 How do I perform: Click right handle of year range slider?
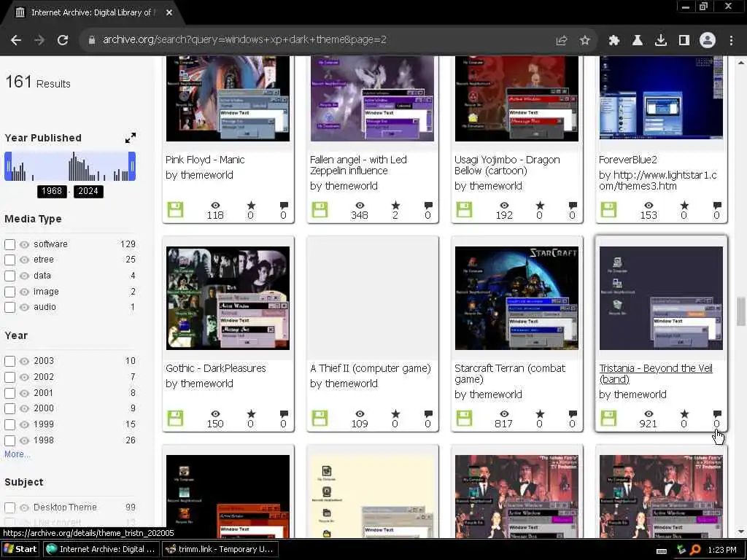(132, 166)
